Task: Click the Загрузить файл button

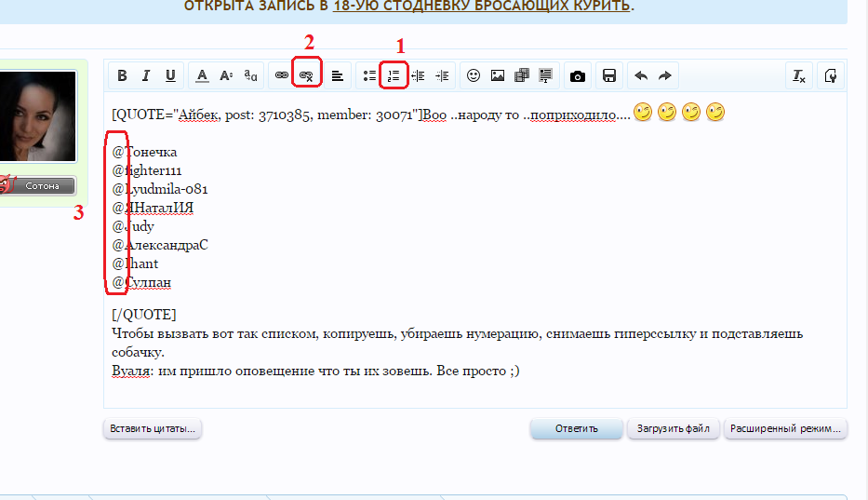Action: pos(674,429)
